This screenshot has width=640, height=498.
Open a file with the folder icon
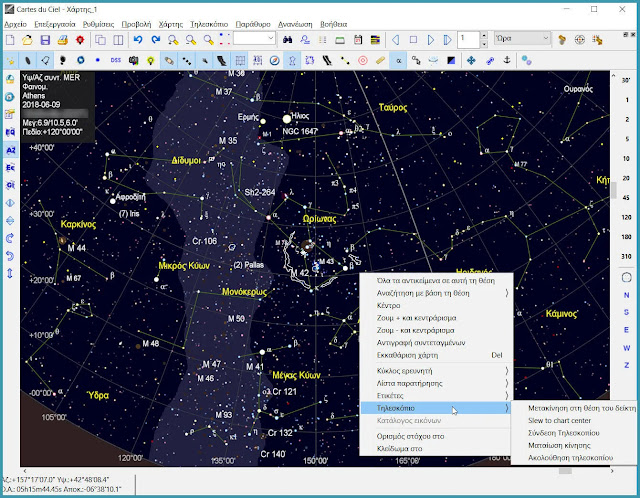pos(27,40)
